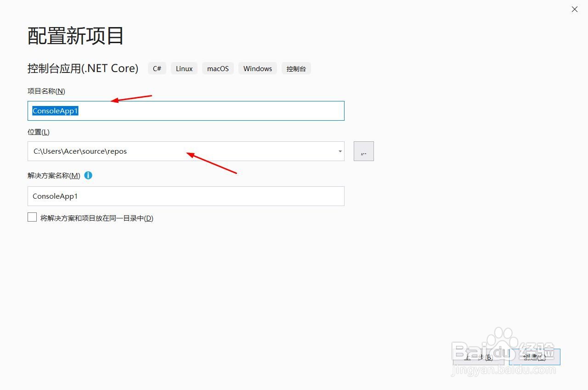Click the 位置(L) label

tap(39, 132)
